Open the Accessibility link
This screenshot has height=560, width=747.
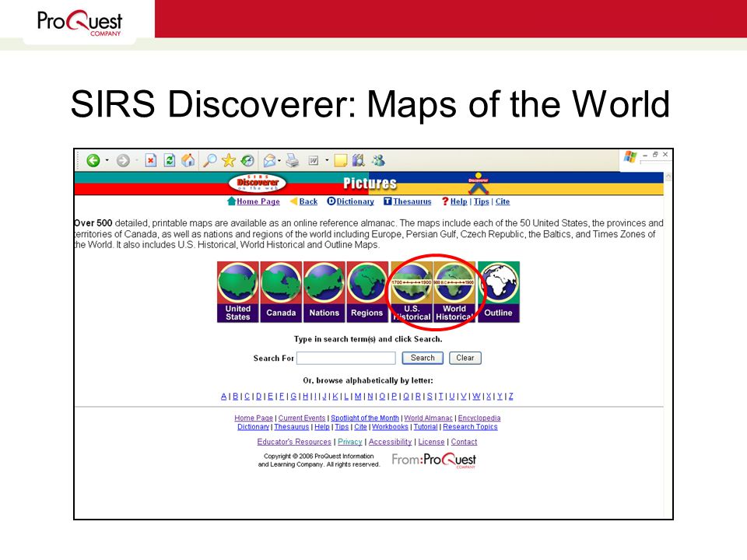(x=390, y=442)
